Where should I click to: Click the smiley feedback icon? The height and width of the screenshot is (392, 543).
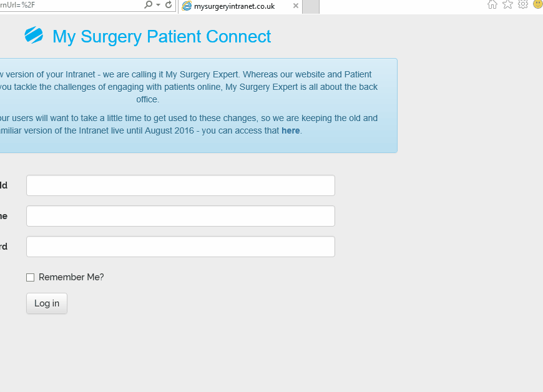pos(537,4)
